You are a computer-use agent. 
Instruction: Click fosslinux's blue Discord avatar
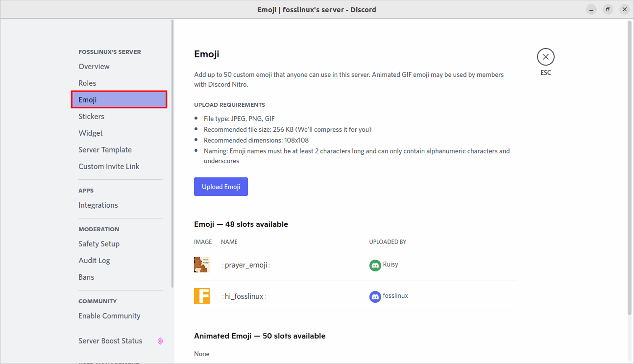(x=375, y=296)
